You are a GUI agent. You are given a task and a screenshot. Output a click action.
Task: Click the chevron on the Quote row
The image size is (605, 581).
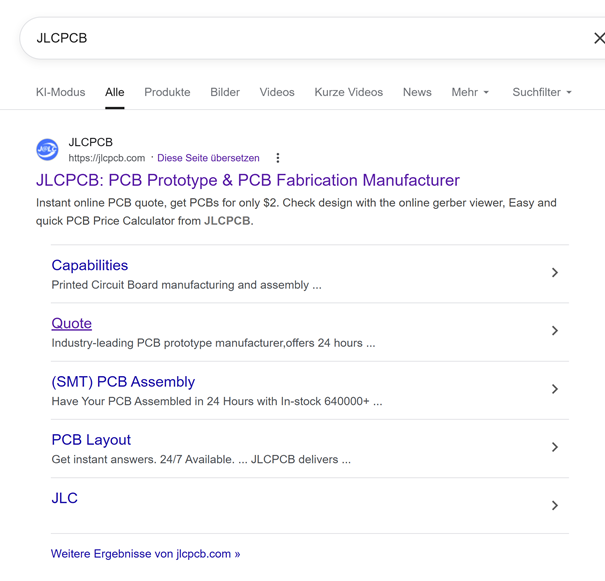(555, 331)
